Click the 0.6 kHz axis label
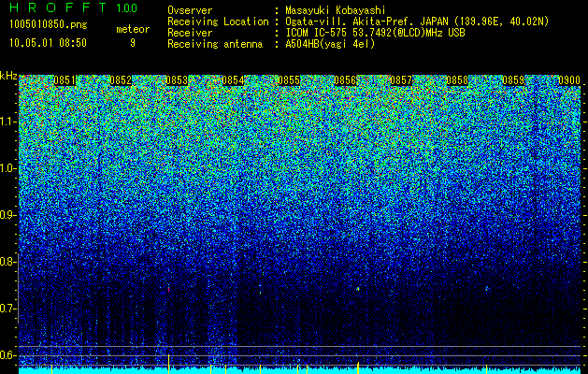588x374 pixels. pyautogui.click(x=7, y=355)
